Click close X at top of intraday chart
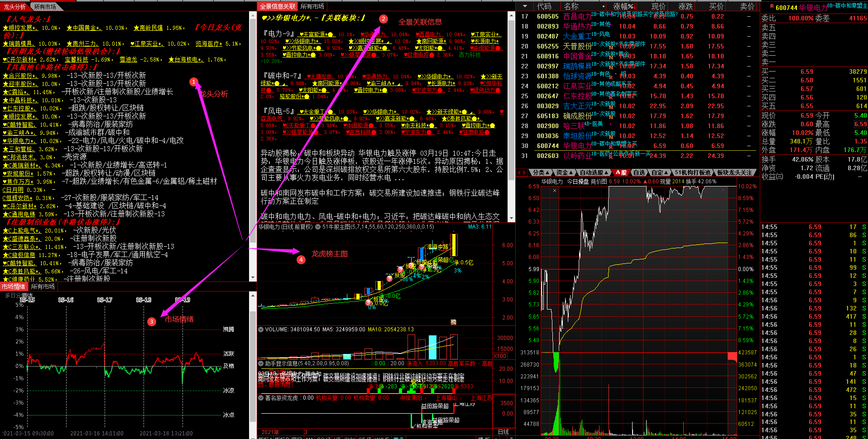Screen dimensions: 868x439 pos(555,191)
